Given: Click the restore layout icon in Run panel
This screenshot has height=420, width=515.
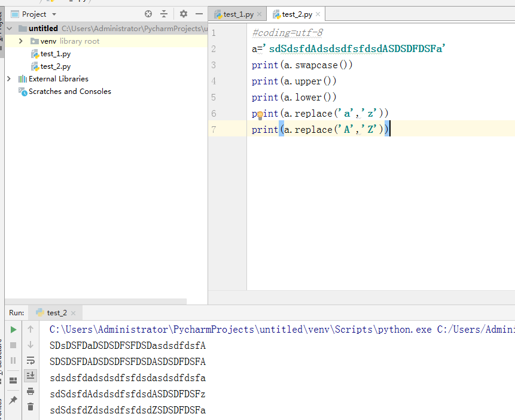Looking at the screenshot, I should pos(13,381).
